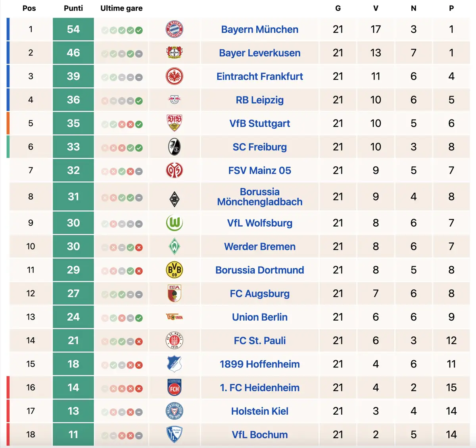Select the Holstein Kiel badge
The width and height of the screenshot is (476, 448).
click(x=175, y=411)
